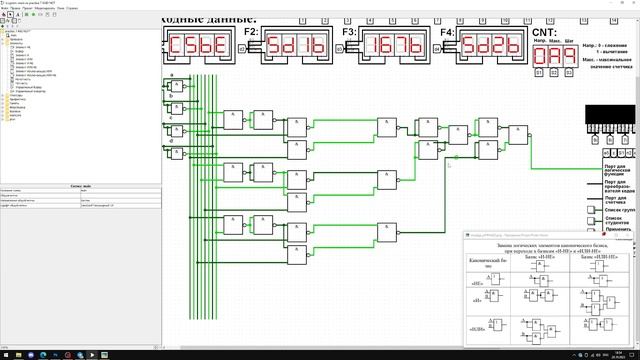Open the Правка menu
640x360 pixels.
click(16, 8)
